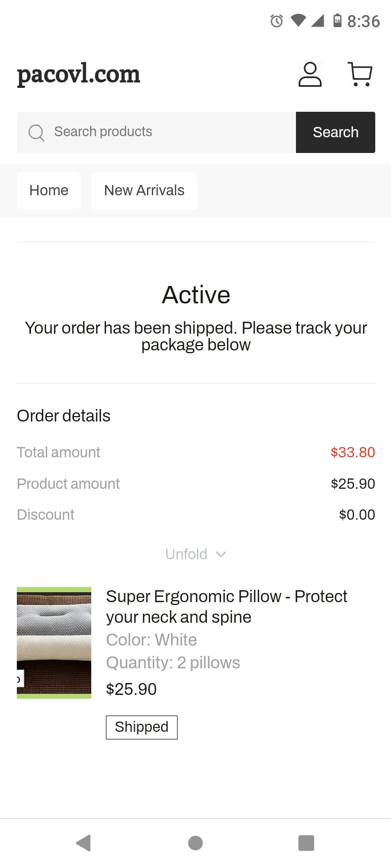The height and width of the screenshot is (868, 391).
Task: Click the chevron next to Unfold
Action: (x=220, y=554)
